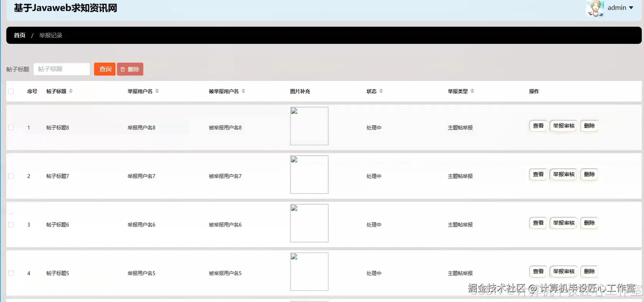Click 查看 for 帖子标题8 row
The image size is (644, 302).
coord(538,126)
